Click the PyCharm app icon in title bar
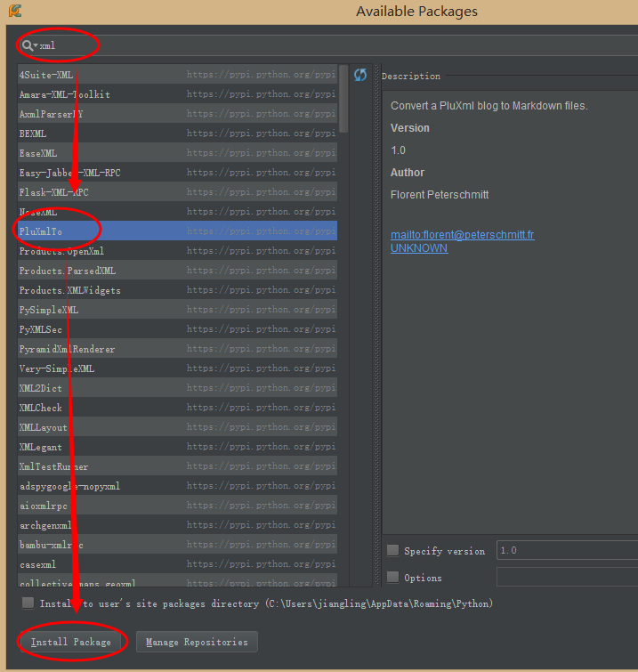Viewport: 638px width, 672px height. [x=15, y=11]
